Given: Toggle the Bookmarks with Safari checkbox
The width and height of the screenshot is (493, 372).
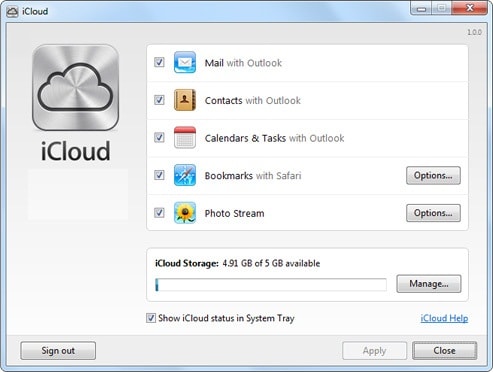Looking at the screenshot, I should point(159,175).
